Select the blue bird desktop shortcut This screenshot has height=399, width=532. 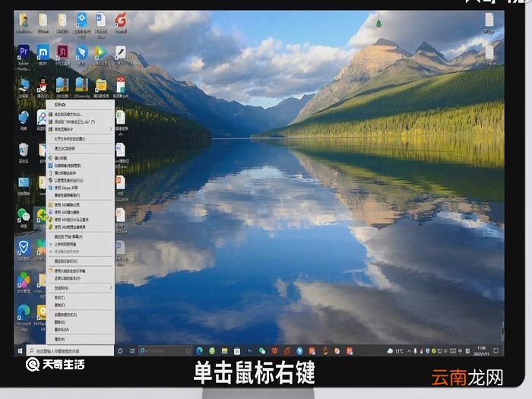coord(81,55)
